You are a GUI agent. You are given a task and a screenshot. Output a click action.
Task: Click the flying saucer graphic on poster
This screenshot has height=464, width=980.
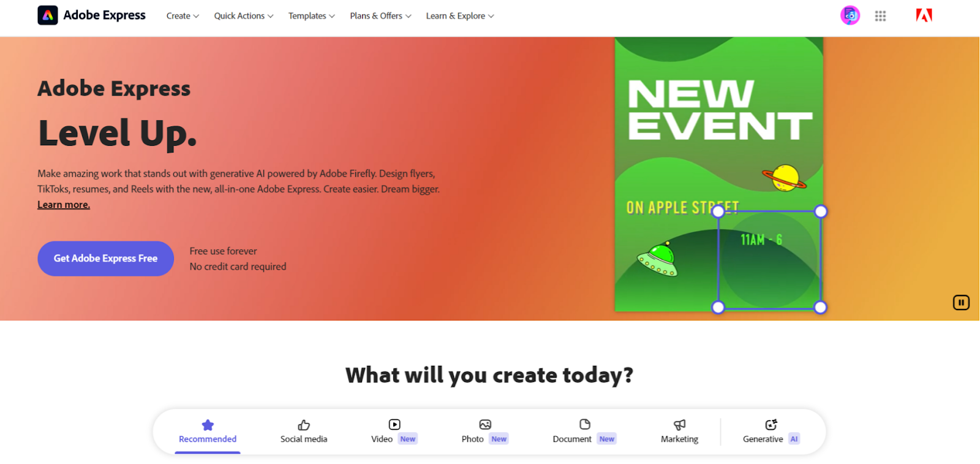pos(658,260)
